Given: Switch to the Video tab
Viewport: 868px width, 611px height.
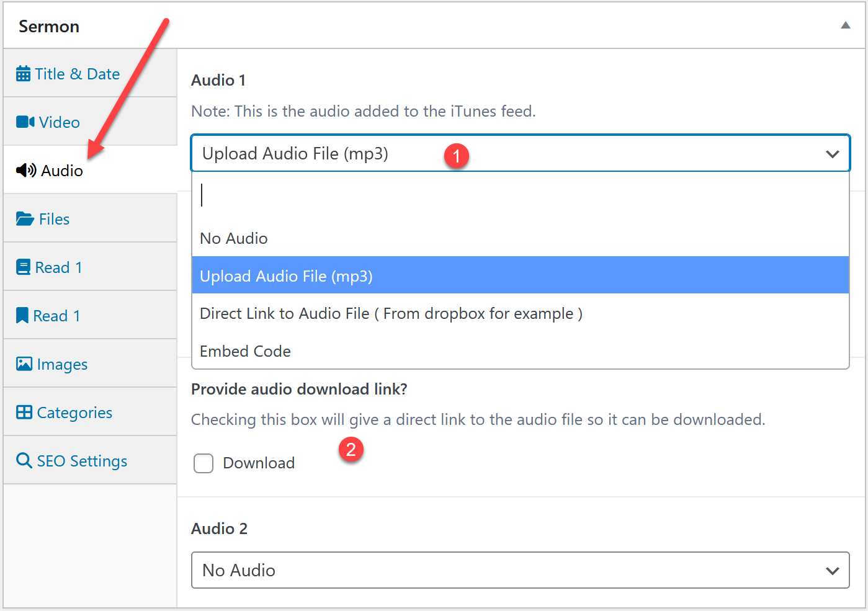Looking at the screenshot, I should (60, 122).
